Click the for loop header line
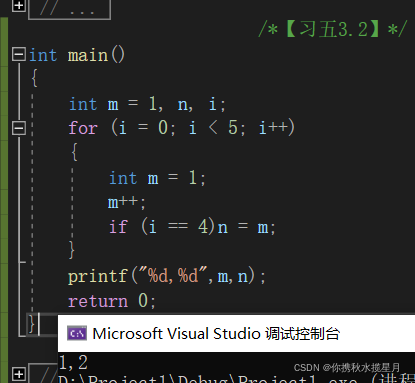 pos(182,128)
